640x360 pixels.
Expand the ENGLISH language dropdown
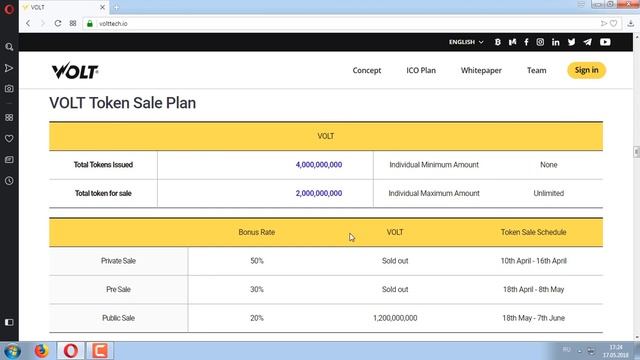[466, 42]
